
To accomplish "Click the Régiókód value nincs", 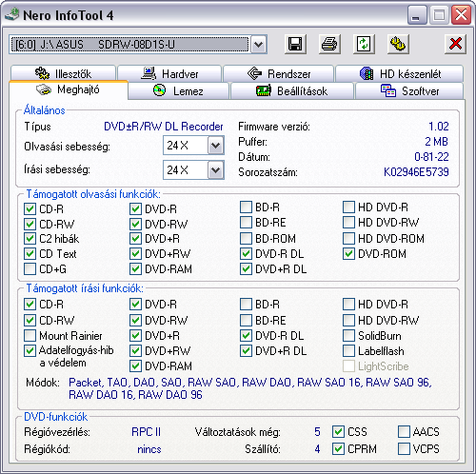I will tap(149, 449).
